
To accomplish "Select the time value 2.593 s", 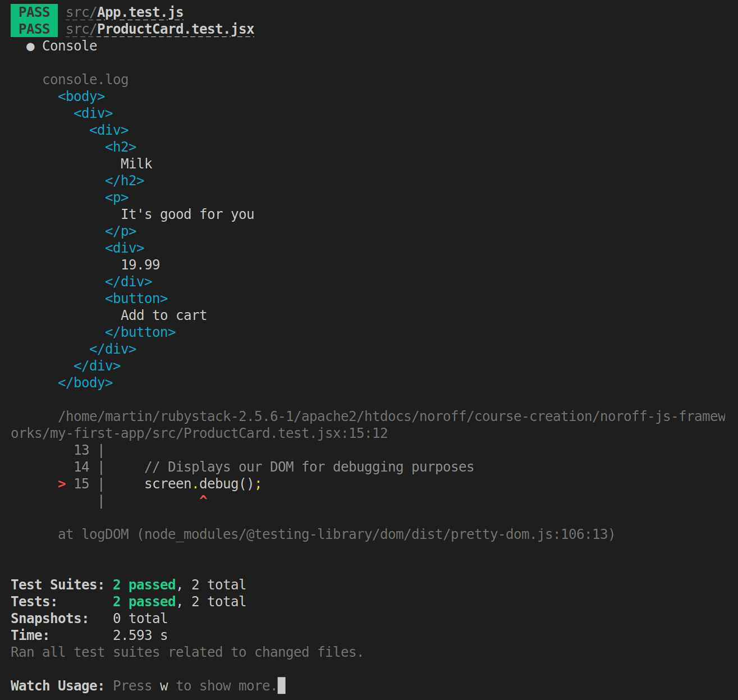I will pyautogui.click(x=140, y=635).
